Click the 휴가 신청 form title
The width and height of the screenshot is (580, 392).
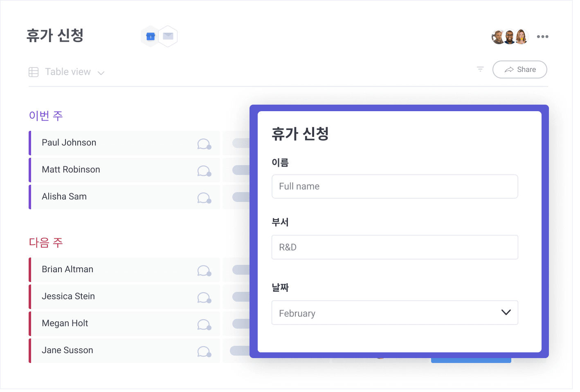(300, 134)
